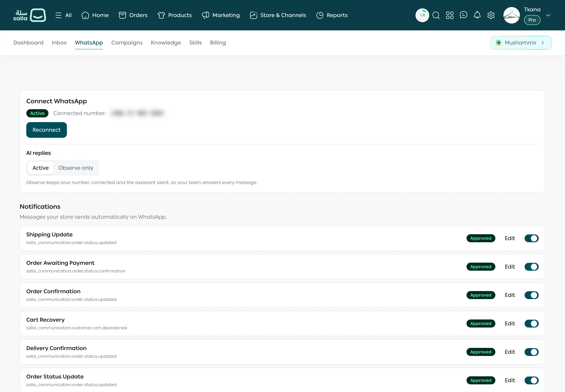Screen dimensions: 565x392
Task: Edit the Cart Recovery template
Action: (510, 324)
